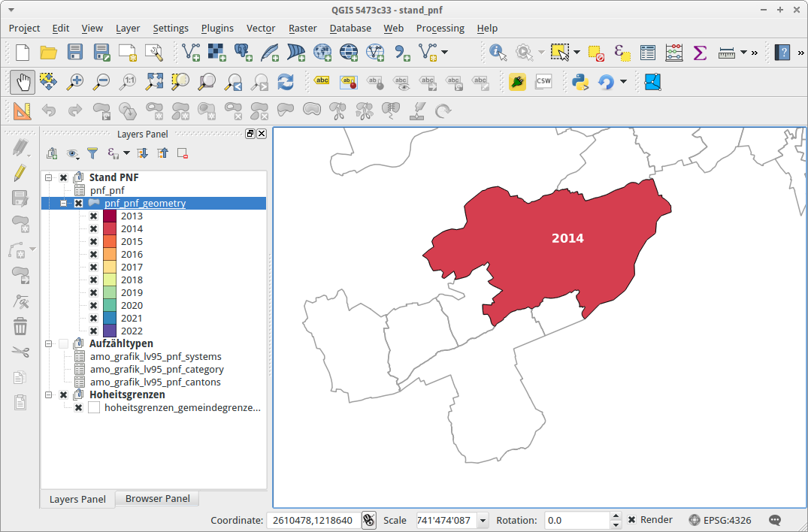Uncheck the 2022 legend class
This screenshot has width=808, height=532.
pyautogui.click(x=94, y=331)
